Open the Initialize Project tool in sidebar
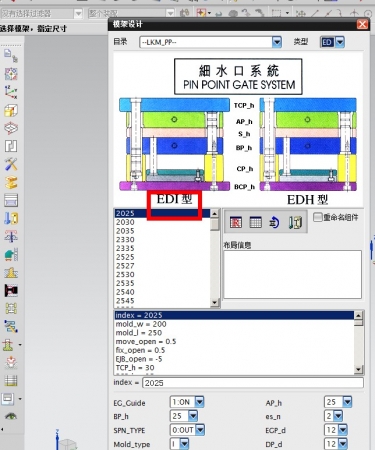 11,55
